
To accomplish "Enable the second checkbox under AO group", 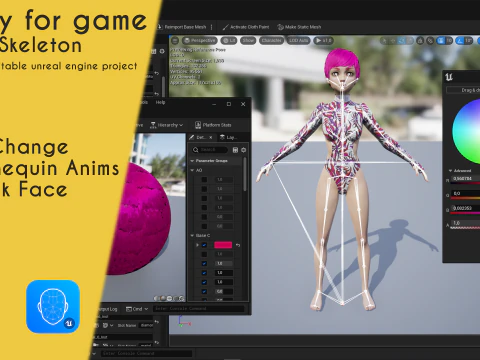I will [204, 189].
